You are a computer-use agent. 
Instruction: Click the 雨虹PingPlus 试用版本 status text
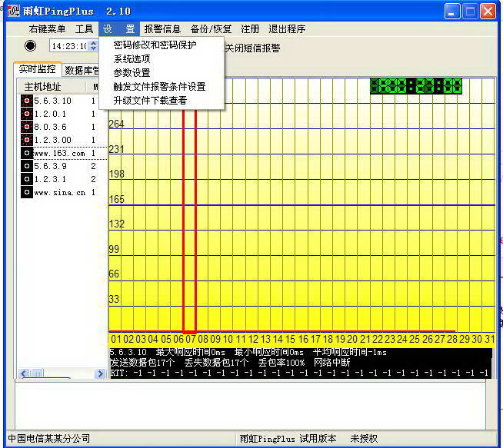(x=288, y=438)
